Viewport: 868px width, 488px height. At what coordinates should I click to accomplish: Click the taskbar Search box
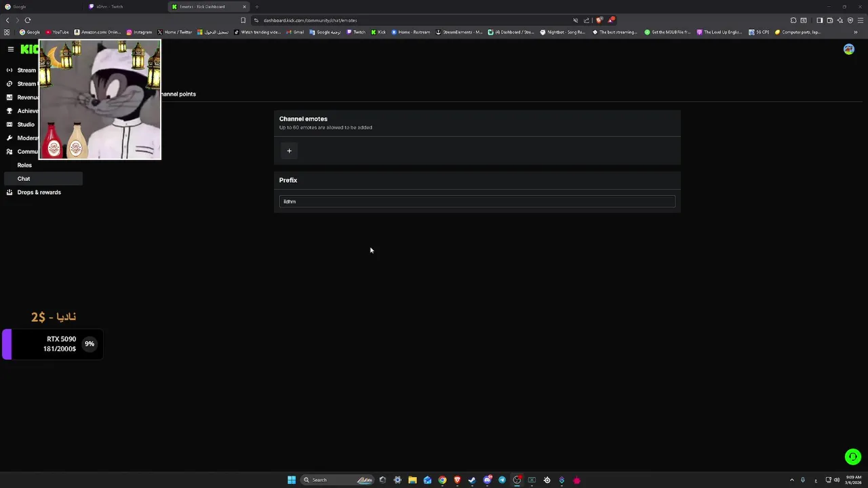pos(337,480)
